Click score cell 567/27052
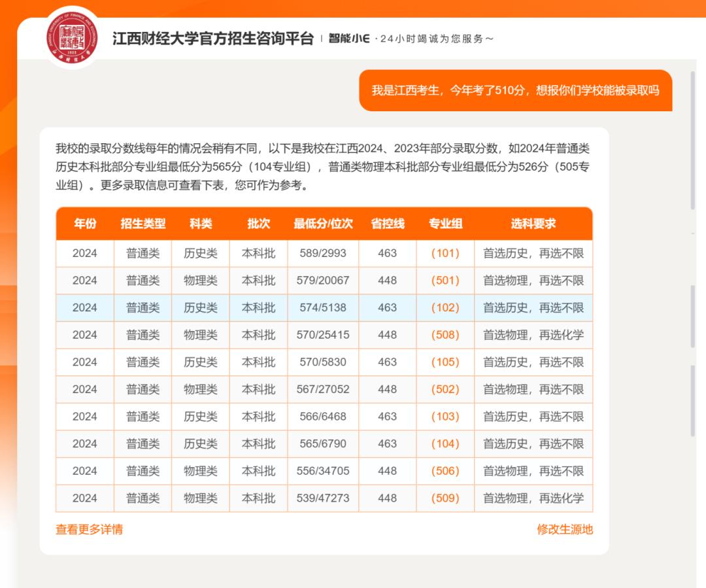The height and width of the screenshot is (588, 706). pos(323,389)
